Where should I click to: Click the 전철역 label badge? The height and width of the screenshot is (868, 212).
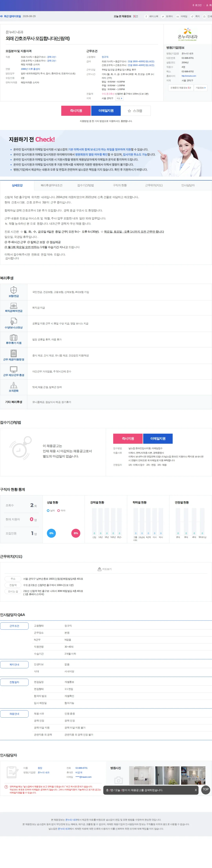(13, 585)
